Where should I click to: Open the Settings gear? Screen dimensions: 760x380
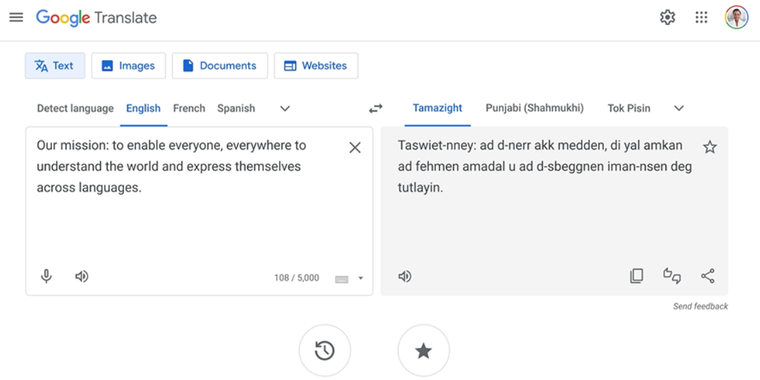coord(667,17)
